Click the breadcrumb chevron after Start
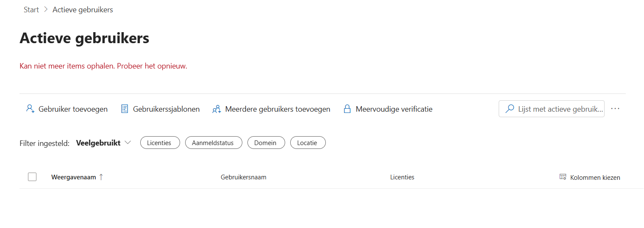The image size is (644, 228). 46,9
